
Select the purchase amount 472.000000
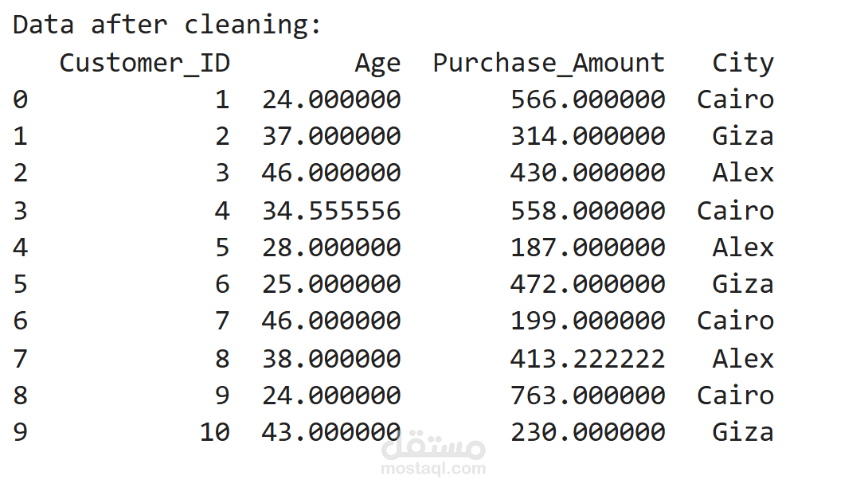(x=588, y=284)
